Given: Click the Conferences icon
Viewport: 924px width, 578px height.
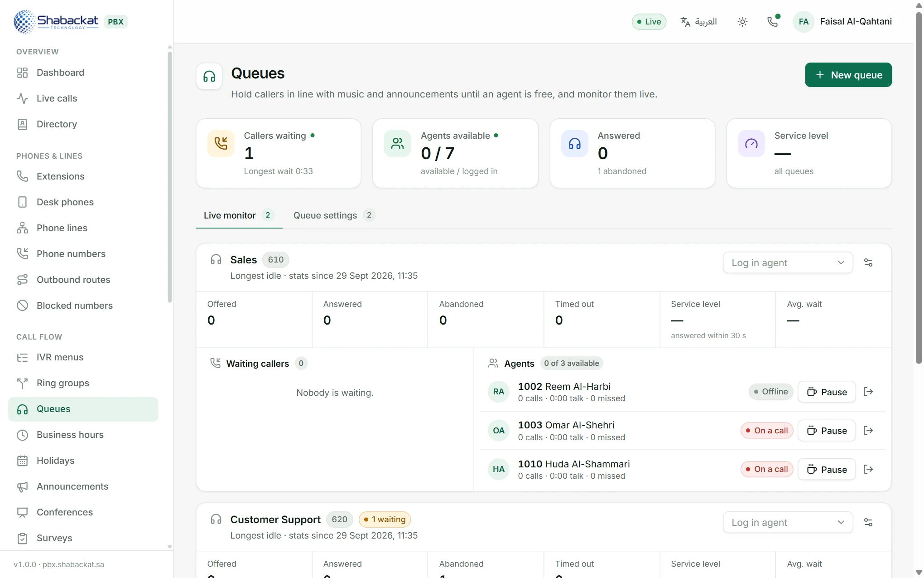Looking at the screenshot, I should point(22,513).
